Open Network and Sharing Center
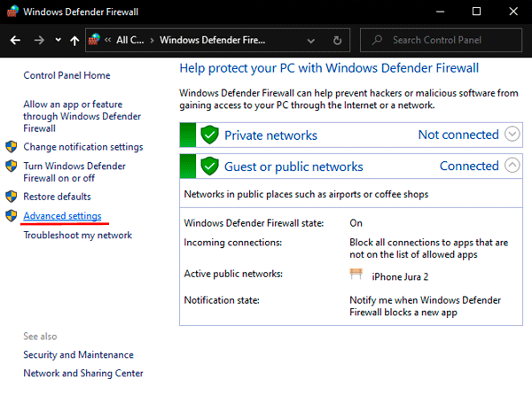The image size is (532, 395). coord(82,374)
